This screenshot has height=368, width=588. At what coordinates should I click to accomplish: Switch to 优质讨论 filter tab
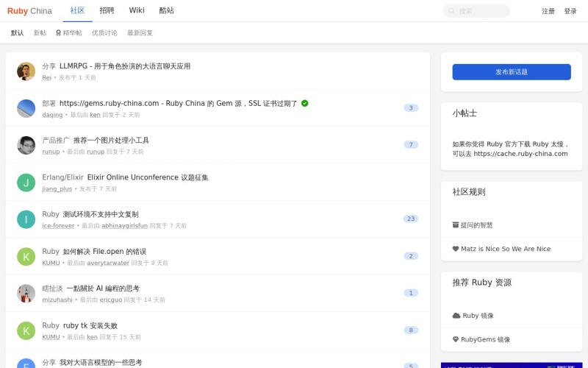[104, 32]
